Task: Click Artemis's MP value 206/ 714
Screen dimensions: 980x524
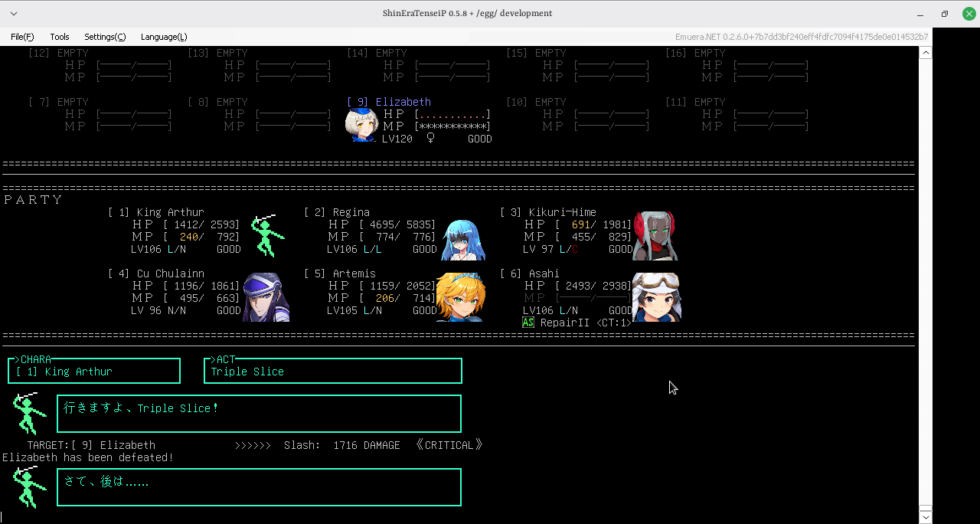Action: pyautogui.click(x=397, y=298)
